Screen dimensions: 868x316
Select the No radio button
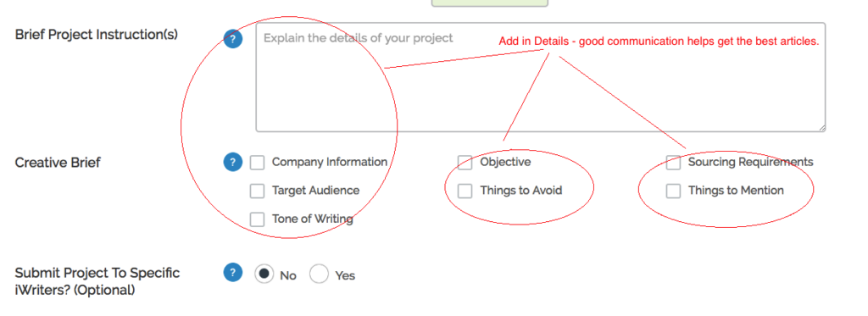click(x=264, y=274)
